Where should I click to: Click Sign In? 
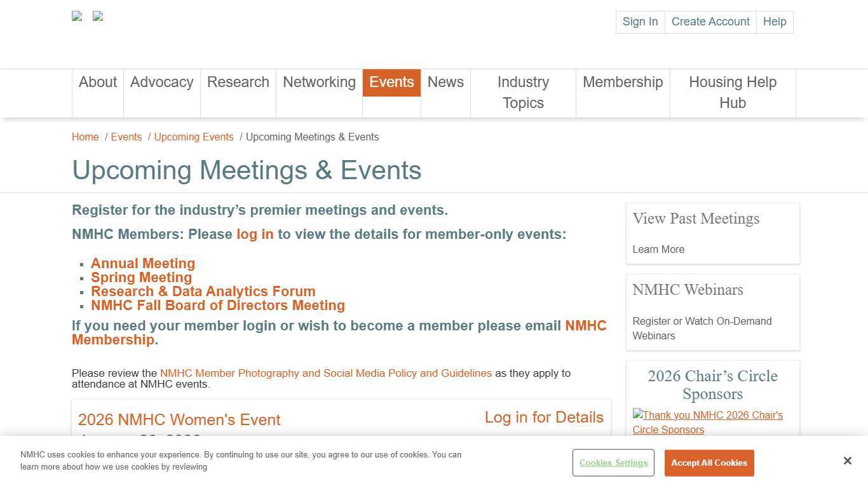(x=640, y=22)
